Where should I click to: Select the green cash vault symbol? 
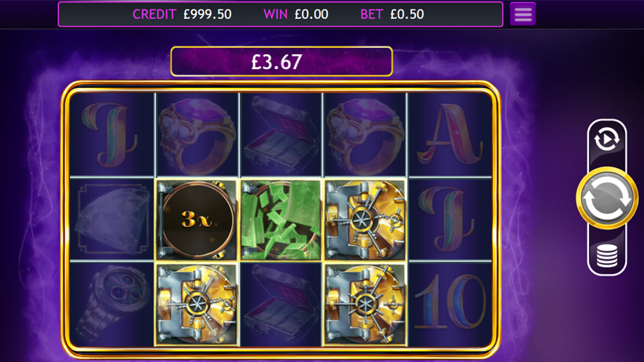click(281, 220)
